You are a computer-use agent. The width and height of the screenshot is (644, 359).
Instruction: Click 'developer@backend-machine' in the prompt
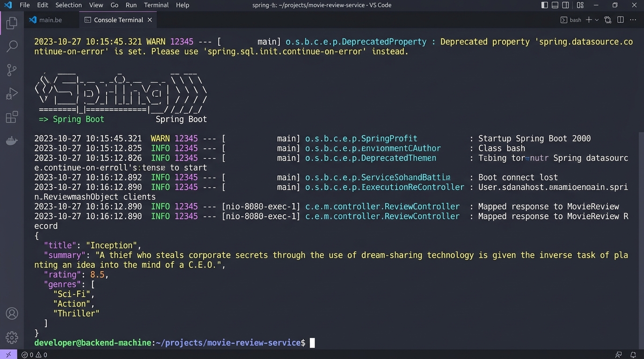93,343
